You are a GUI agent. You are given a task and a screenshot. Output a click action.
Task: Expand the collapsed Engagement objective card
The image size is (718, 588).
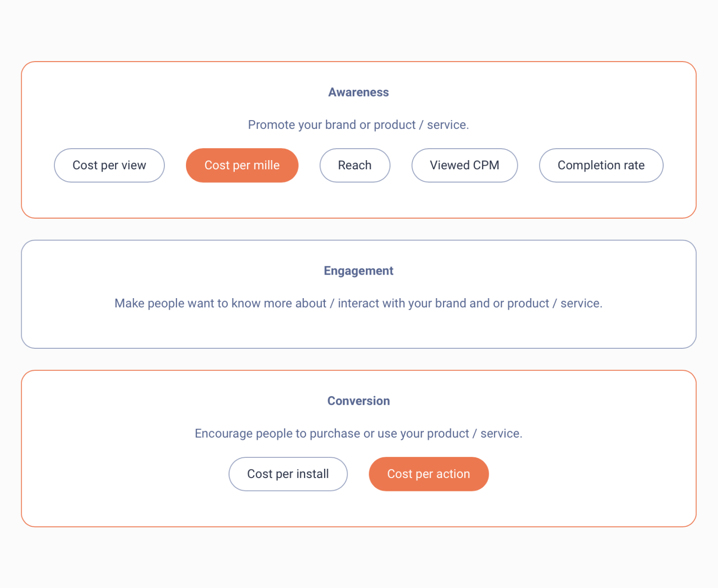click(359, 294)
